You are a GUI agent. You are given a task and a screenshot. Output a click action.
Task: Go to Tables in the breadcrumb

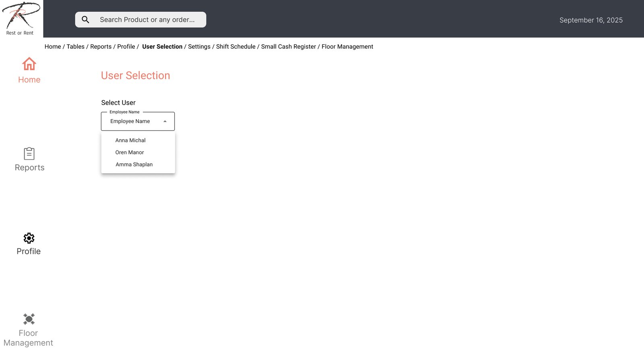point(75,47)
